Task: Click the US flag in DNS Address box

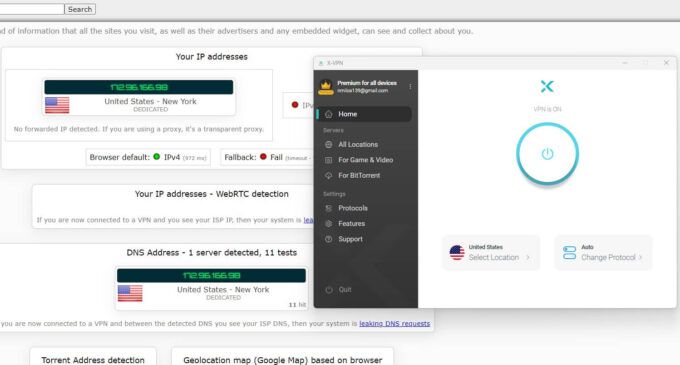Action: [x=130, y=293]
